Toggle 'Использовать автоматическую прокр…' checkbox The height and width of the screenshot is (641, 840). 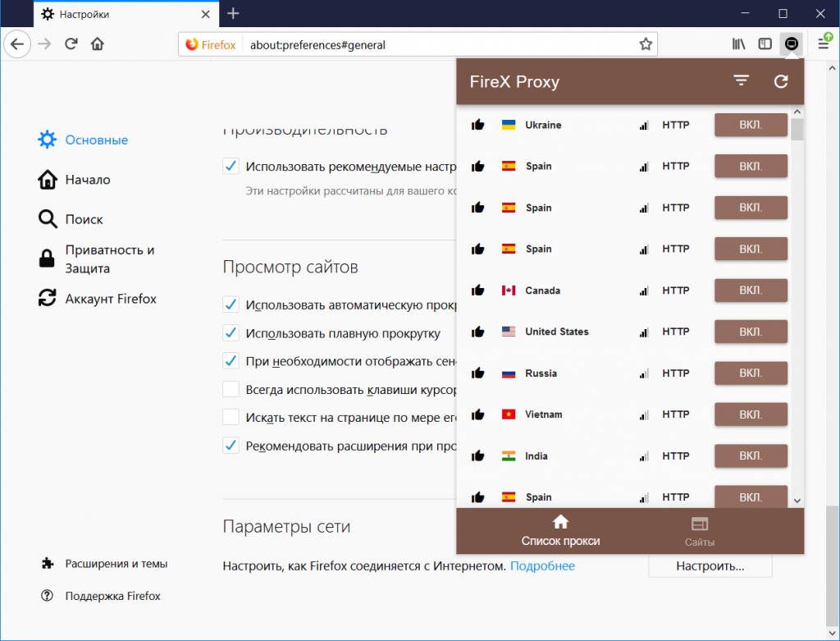click(x=231, y=304)
